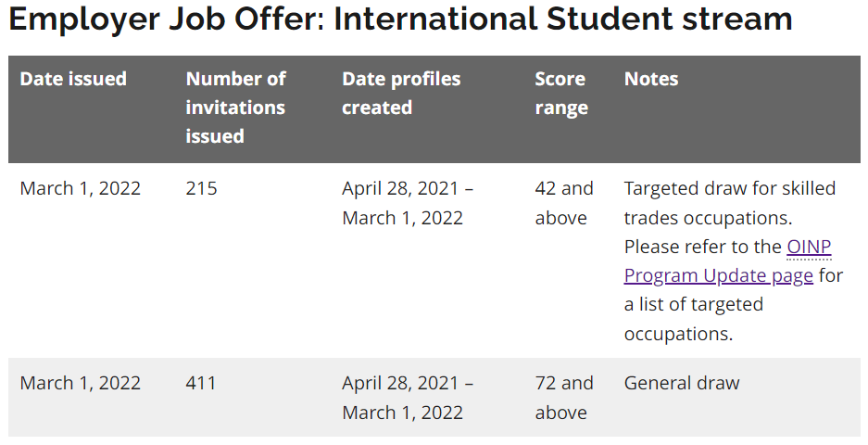This screenshot has width=868, height=445.
Task: Click the Number of invitations issued header
Action: click(235, 108)
